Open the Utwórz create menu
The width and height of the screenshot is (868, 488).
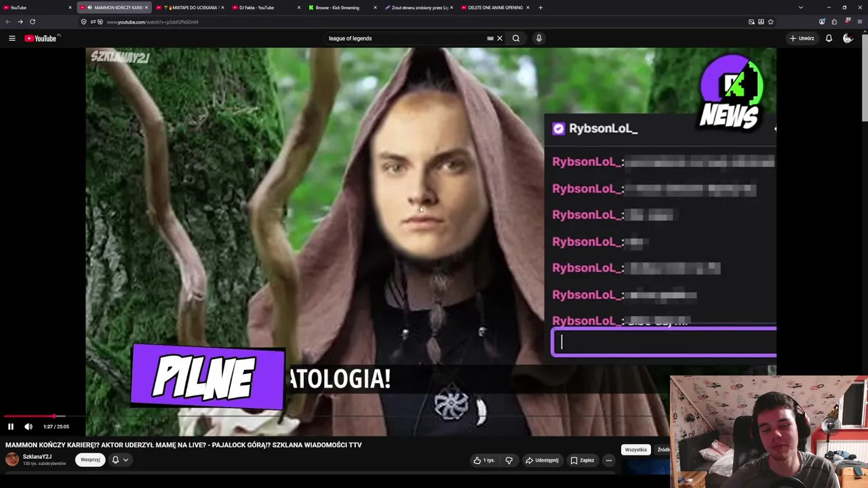click(x=802, y=39)
